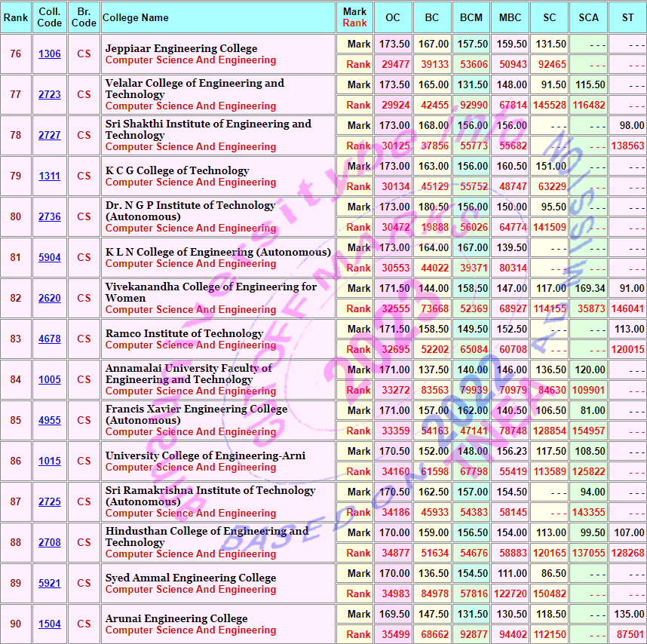Open college code 1005 link
Image resolution: width=647 pixels, height=644 pixels.
(x=50, y=380)
